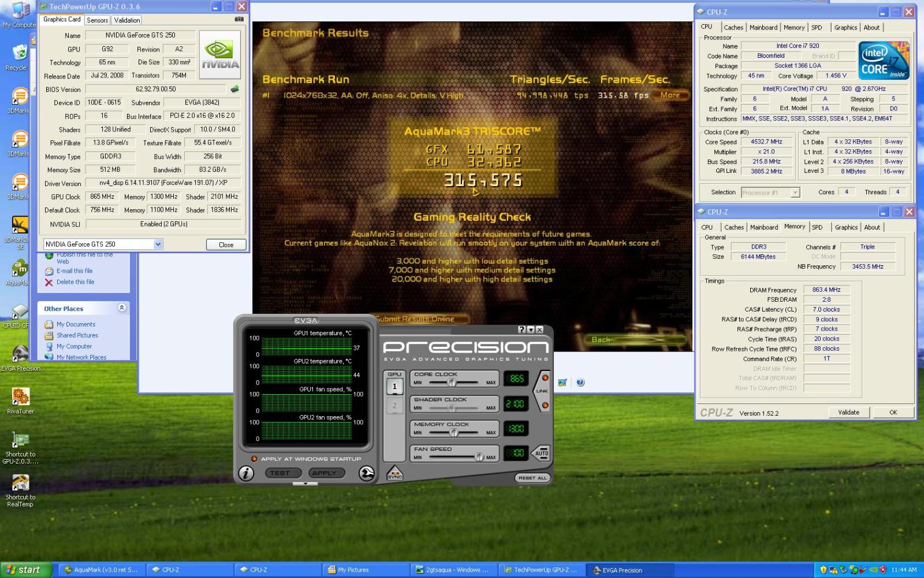Screen dimensions: 924x578
Task: Click E-mail this file task
Action: click(74, 271)
